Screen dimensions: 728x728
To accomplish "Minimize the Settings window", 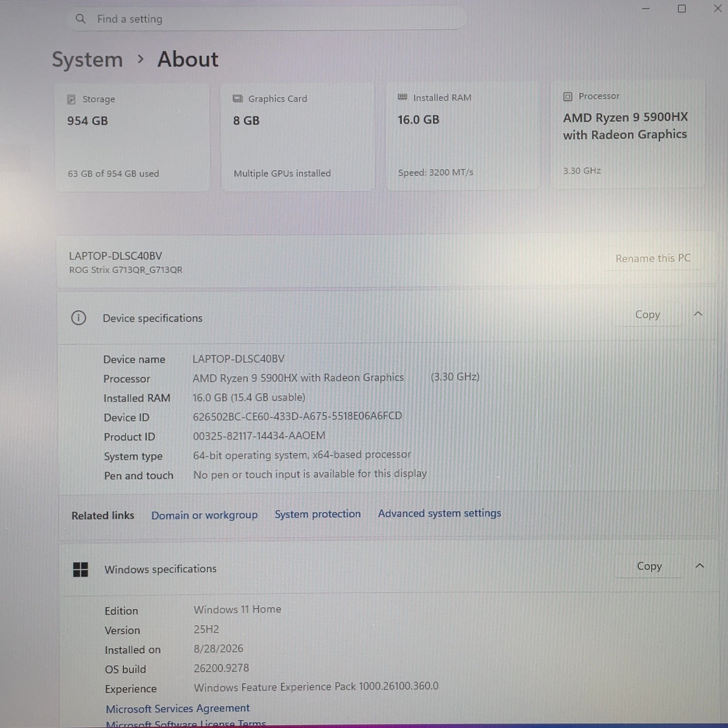I will (x=645, y=9).
